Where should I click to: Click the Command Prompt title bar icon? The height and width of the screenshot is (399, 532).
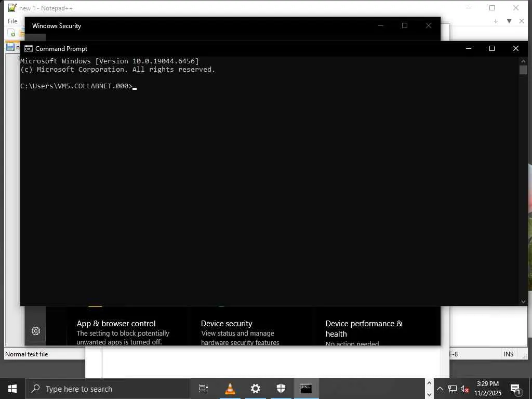click(x=29, y=49)
